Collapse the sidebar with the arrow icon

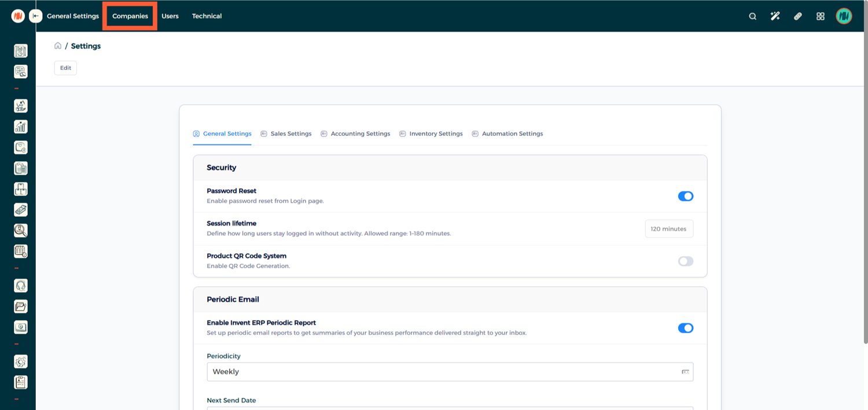coord(36,16)
